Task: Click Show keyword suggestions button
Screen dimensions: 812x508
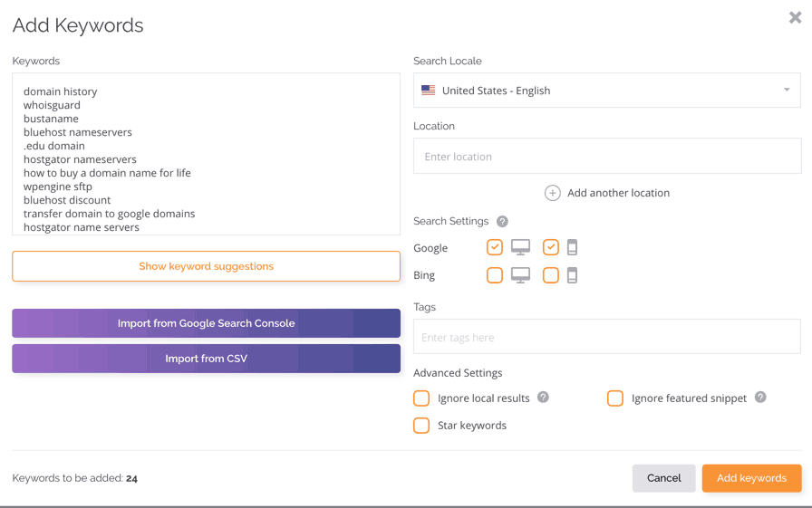Action: [206, 266]
